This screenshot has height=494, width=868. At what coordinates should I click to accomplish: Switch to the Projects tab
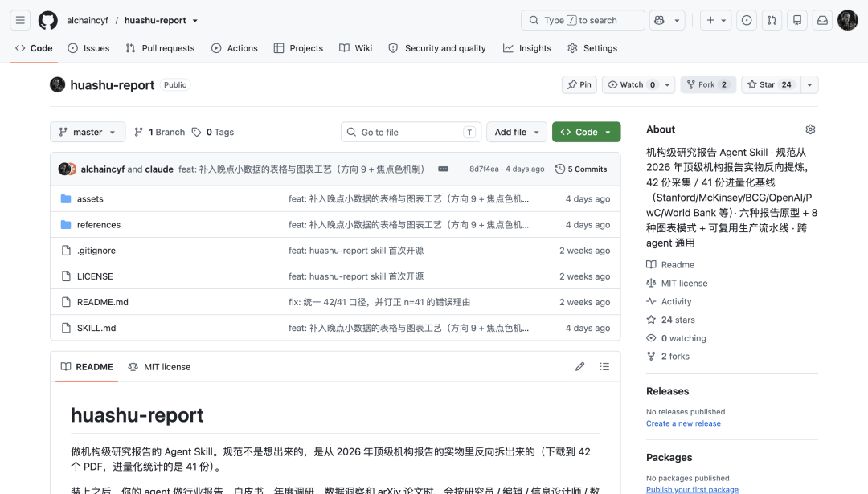click(x=298, y=48)
